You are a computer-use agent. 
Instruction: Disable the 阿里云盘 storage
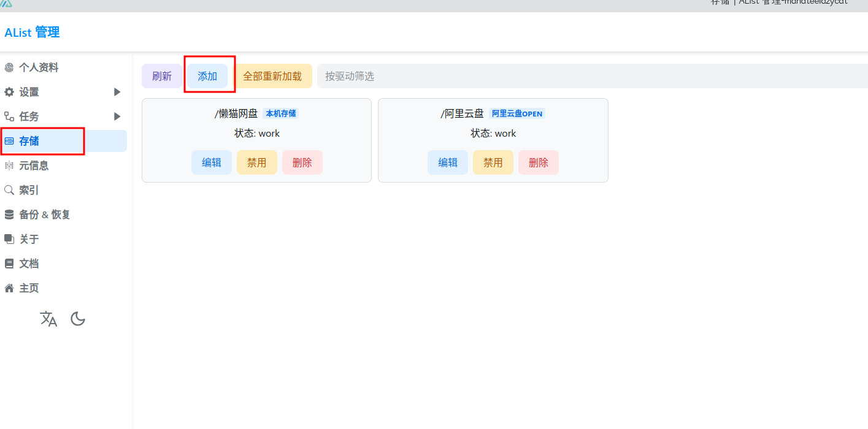493,162
